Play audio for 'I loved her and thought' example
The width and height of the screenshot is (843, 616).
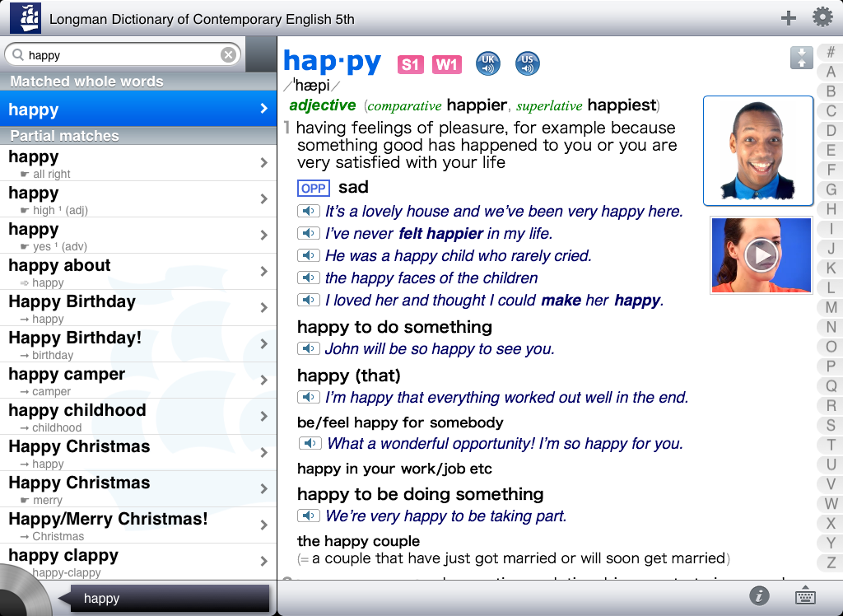click(309, 300)
